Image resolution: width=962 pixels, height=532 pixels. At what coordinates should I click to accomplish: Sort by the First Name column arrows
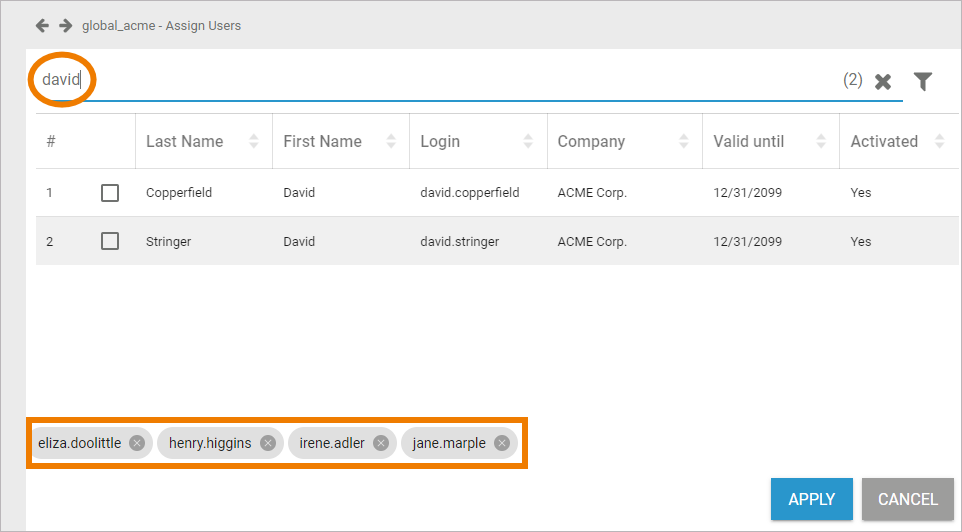[392, 141]
